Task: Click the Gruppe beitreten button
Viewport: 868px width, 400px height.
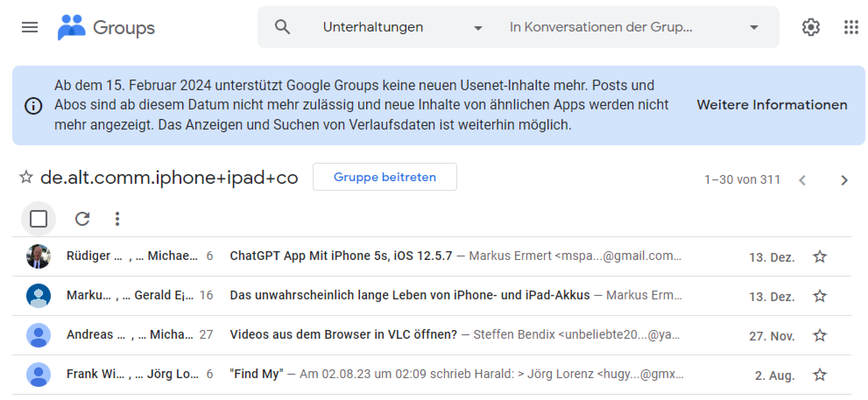Action: point(385,177)
